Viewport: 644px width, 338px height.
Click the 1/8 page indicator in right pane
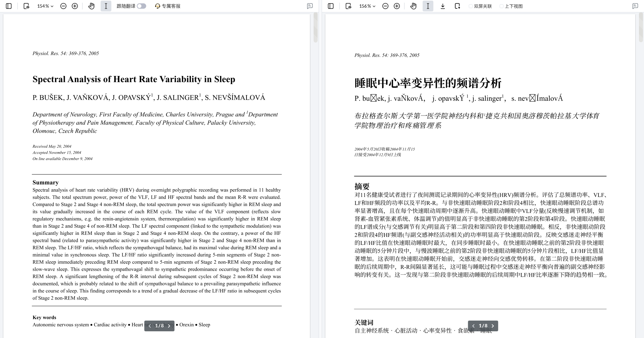click(x=483, y=326)
